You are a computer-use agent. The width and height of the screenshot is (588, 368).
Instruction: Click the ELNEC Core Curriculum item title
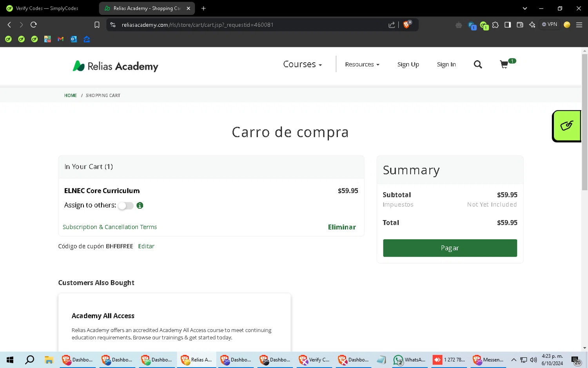click(102, 191)
